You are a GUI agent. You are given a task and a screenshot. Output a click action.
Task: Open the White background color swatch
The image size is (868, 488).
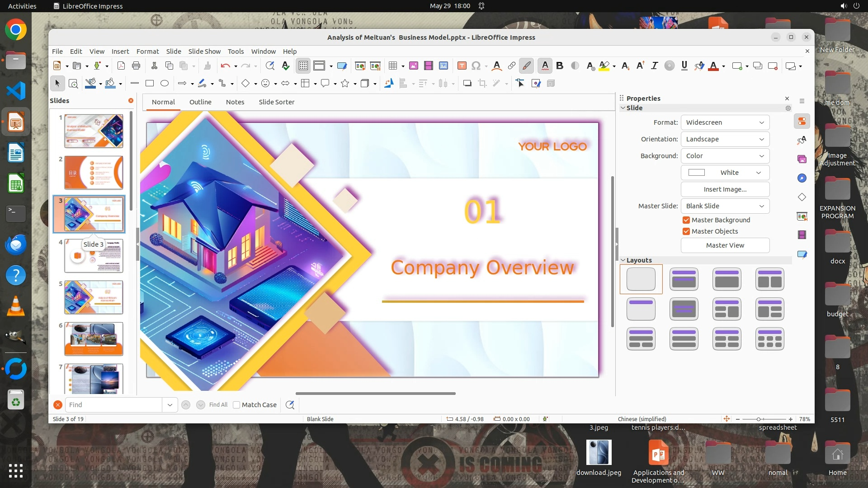(x=725, y=173)
